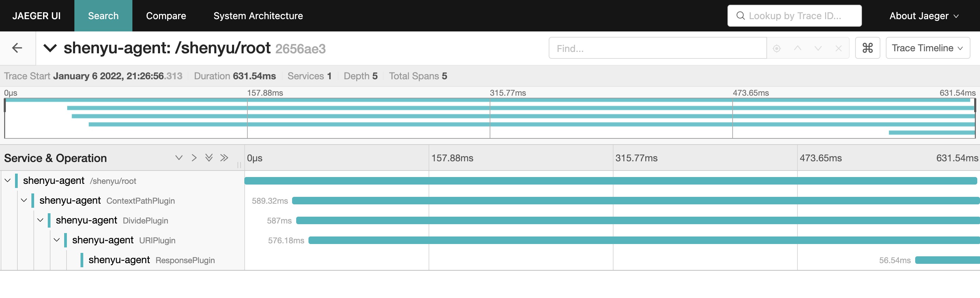Screen dimensions: 980x298
Task: Clear the Find search with X icon
Action: point(838,49)
